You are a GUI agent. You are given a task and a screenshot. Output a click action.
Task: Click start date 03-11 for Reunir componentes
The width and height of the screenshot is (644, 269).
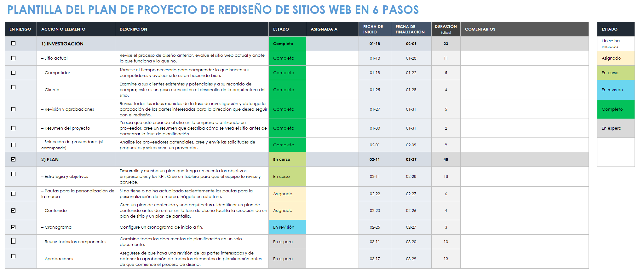tap(375, 242)
